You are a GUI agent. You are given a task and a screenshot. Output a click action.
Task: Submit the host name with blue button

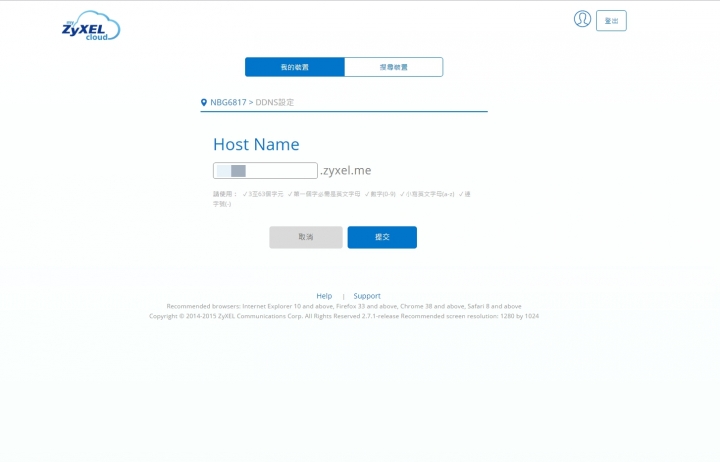click(382, 237)
